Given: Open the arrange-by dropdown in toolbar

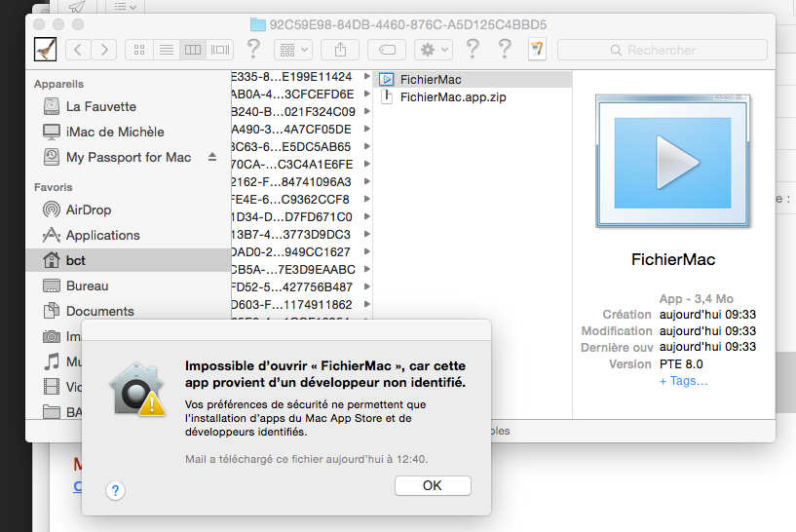Looking at the screenshot, I should 292,49.
